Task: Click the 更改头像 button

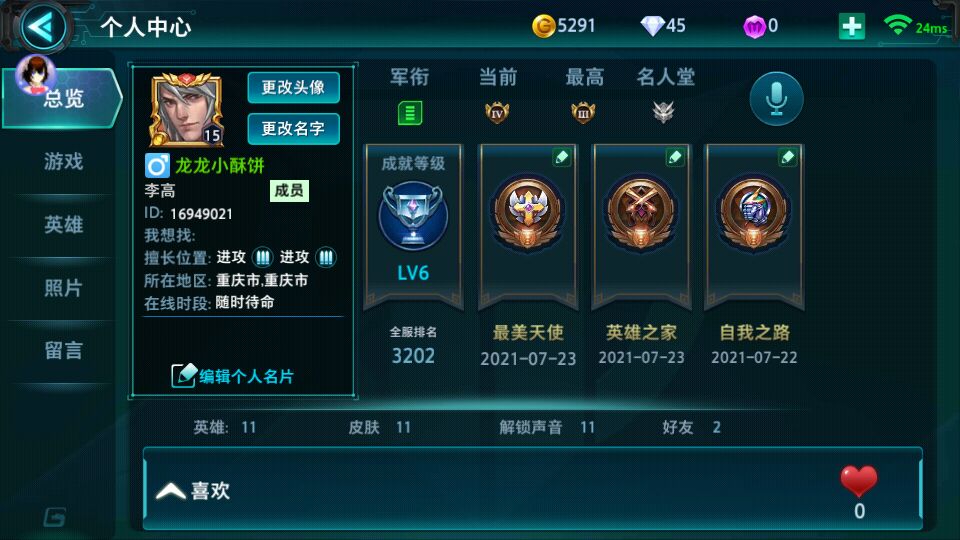Action: click(x=293, y=88)
